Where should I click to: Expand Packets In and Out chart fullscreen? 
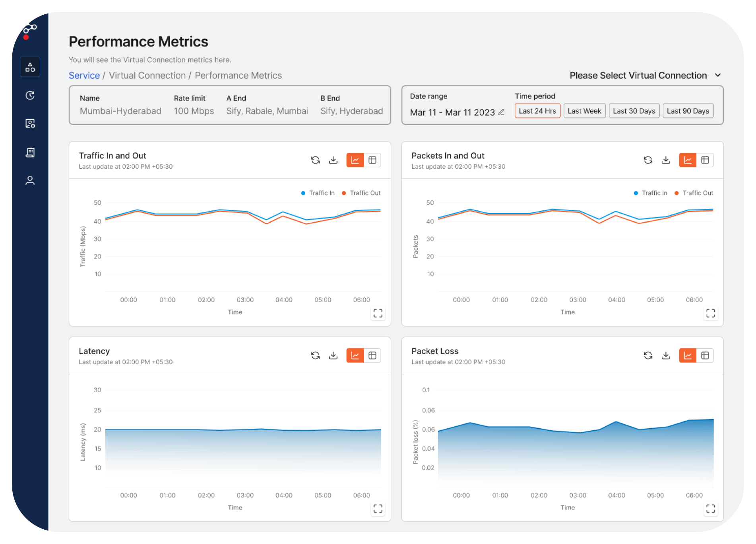pos(711,313)
